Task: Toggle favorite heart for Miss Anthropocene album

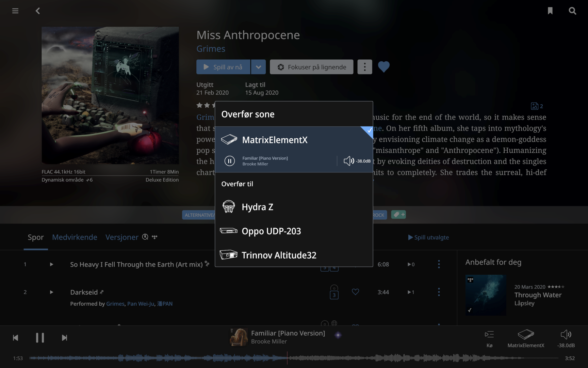Action: [384, 67]
